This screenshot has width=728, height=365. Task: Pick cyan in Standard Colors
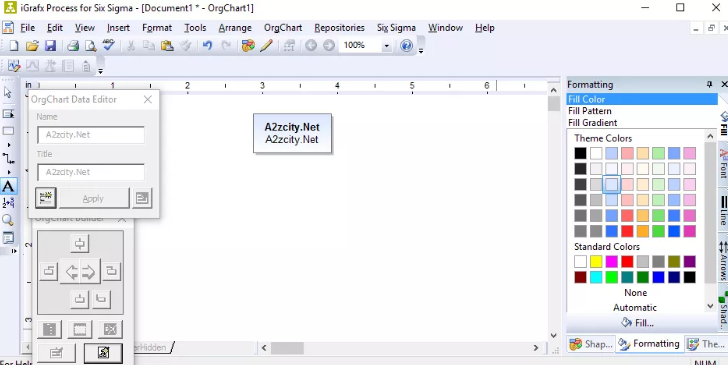coord(596,277)
